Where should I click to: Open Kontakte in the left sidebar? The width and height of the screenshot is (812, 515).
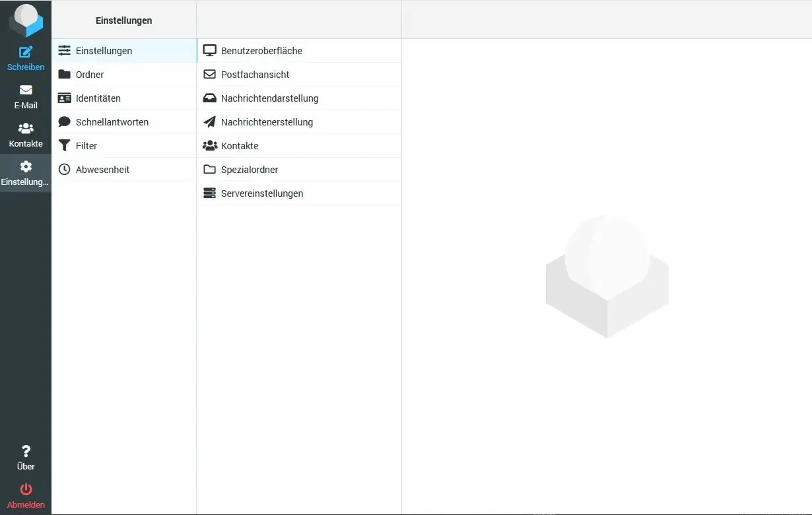(x=26, y=134)
